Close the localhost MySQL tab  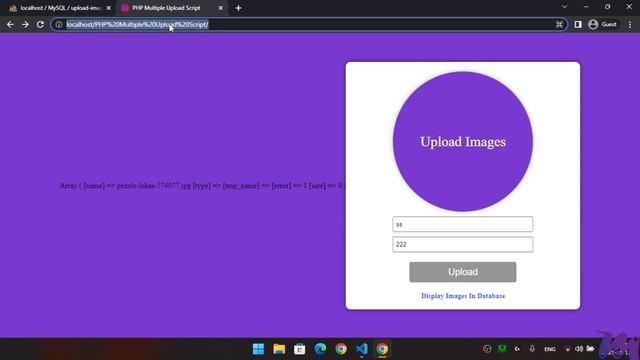tap(109, 8)
